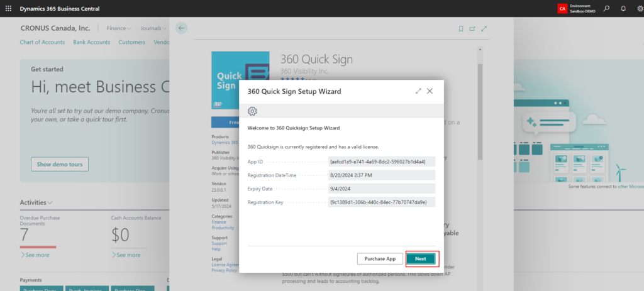This screenshot has height=291, width=644.
Task: Click the CA environment badge
Action: 562,9
